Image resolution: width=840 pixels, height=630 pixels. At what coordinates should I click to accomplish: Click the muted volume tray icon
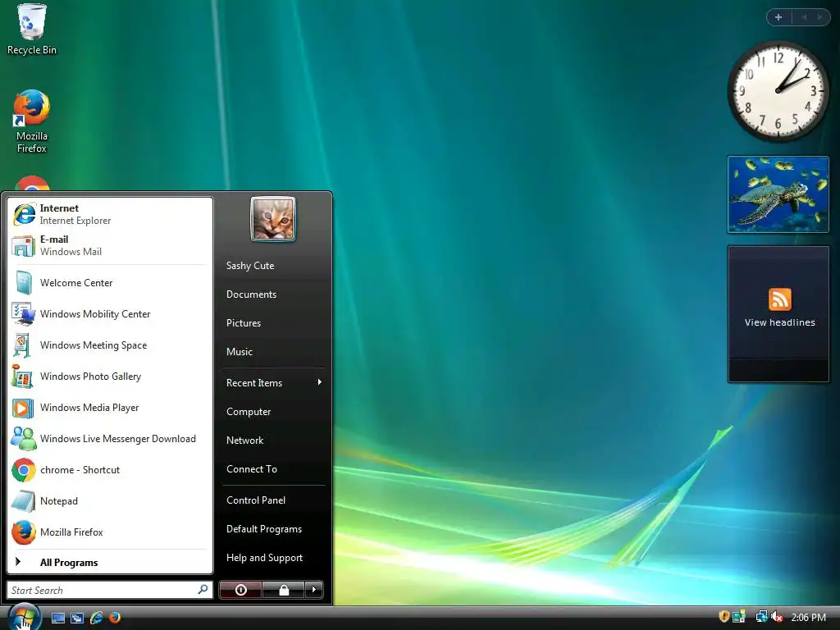click(x=777, y=617)
